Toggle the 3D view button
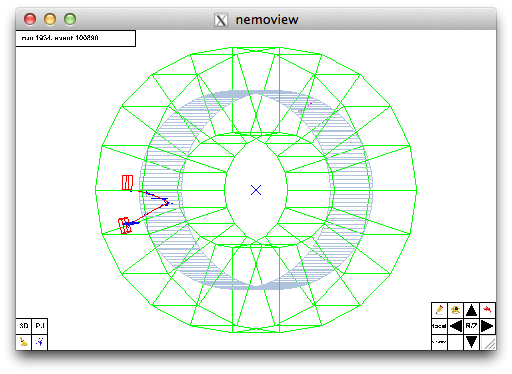 (24, 326)
